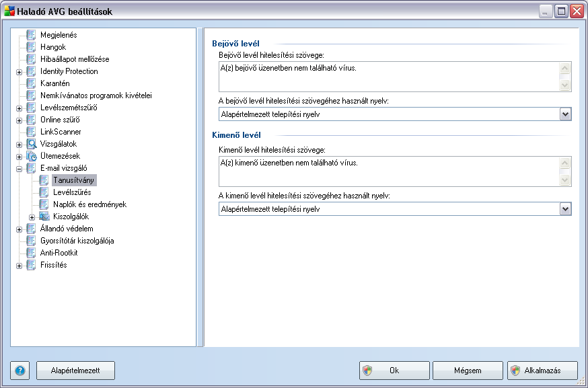Click the Naplók és eredmények icon

tap(44, 204)
